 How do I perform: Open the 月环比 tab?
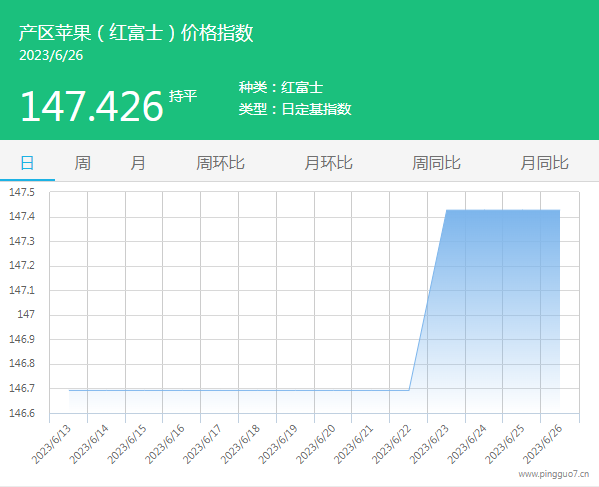coord(329,163)
